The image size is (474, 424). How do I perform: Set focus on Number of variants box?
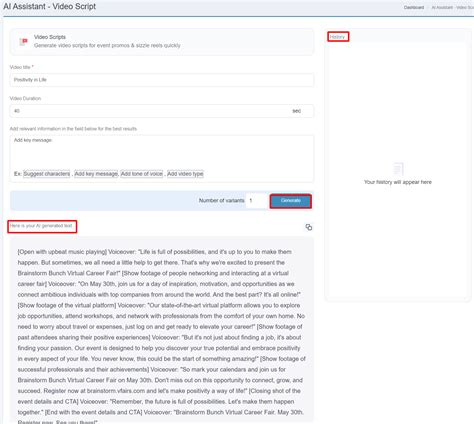point(256,201)
